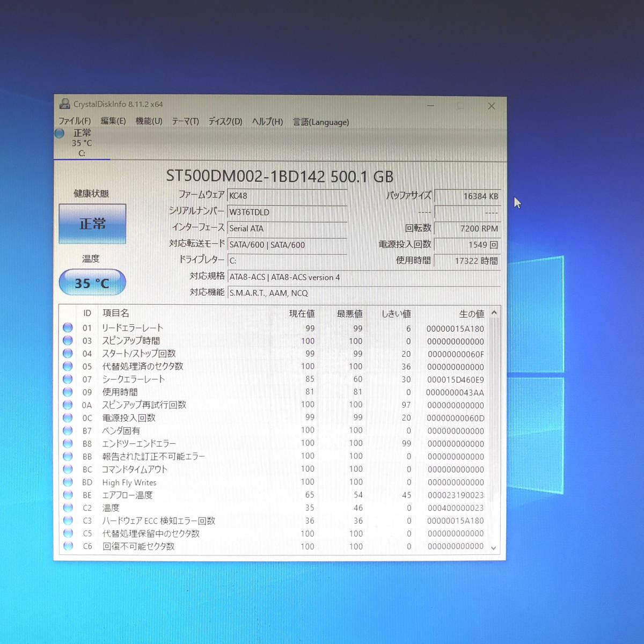The width and height of the screenshot is (644, 644).
Task: Select the エアフロー温度 row name
Action: (128, 495)
